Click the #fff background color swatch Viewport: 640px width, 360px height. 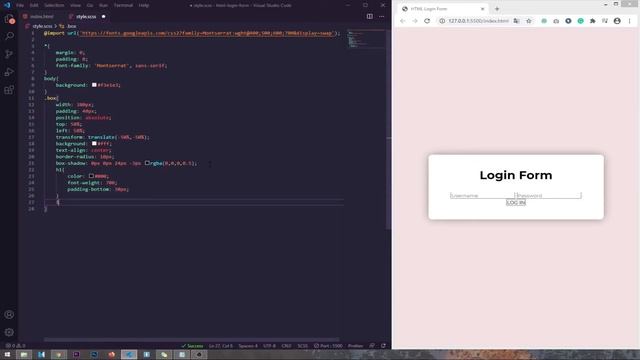(94, 144)
